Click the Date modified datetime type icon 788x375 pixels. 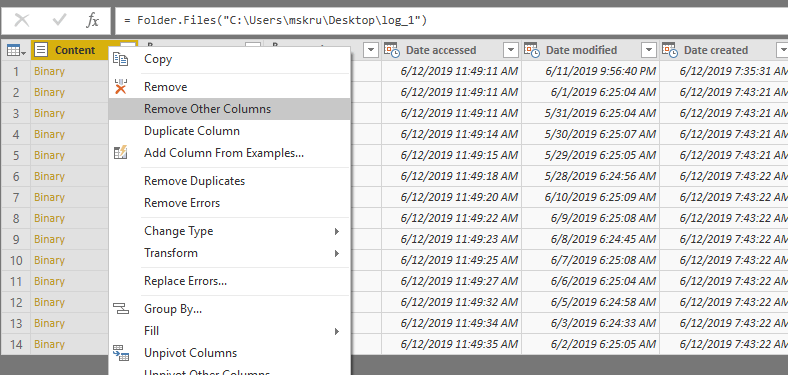click(532, 50)
